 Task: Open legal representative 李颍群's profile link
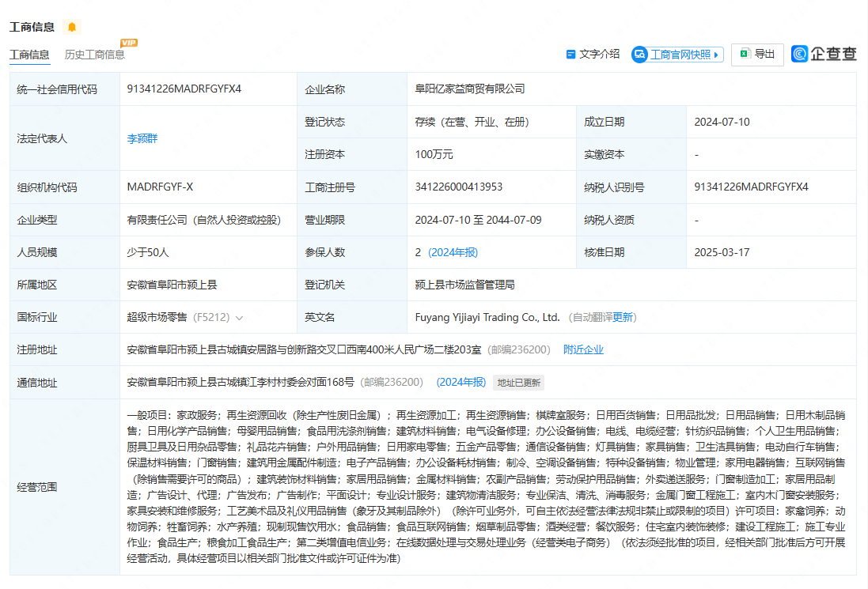142,138
